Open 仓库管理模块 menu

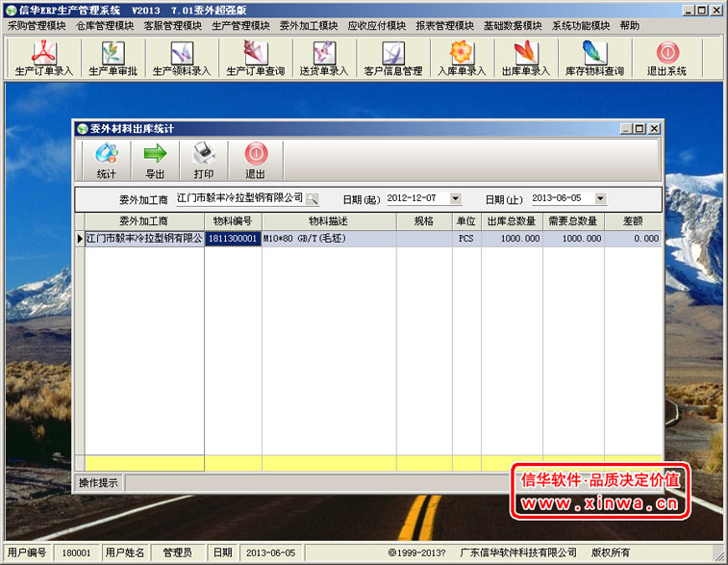tap(105, 26)
